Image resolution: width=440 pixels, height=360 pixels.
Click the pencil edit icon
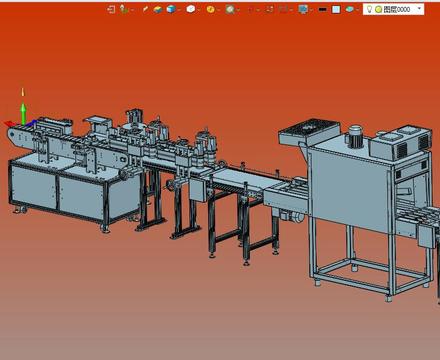(x=145, y=9)
